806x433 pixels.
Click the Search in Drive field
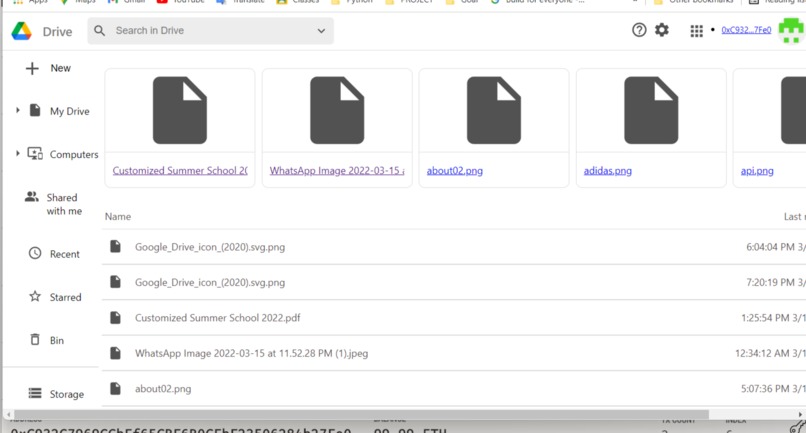210,31
